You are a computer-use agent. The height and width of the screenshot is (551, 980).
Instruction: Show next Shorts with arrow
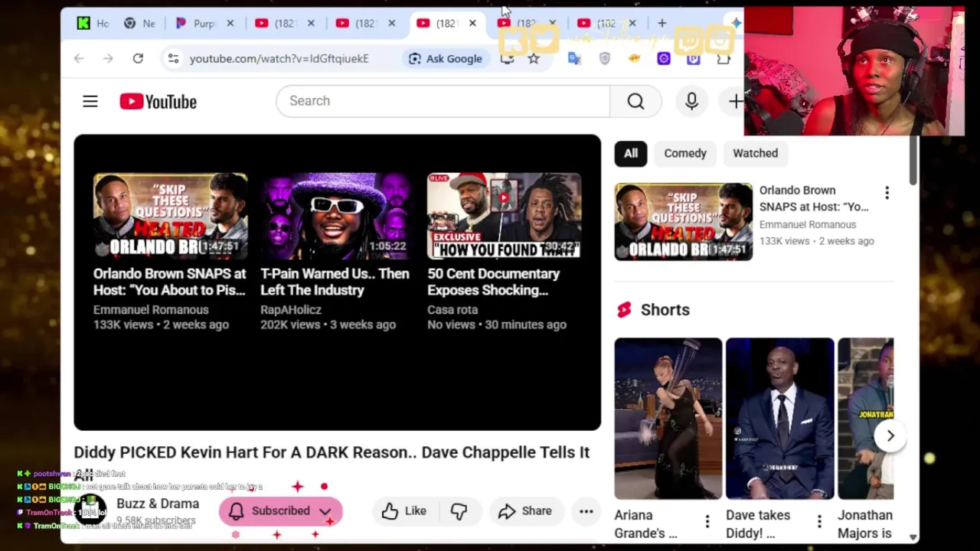click(x=890, y=435)
